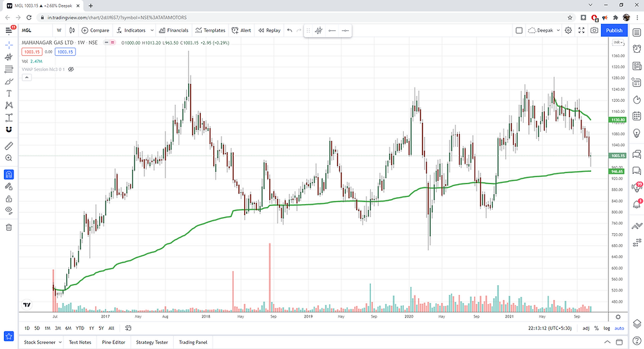Undo the last chart action
The height and width of the screenshot is (349, 644).
[290, 30]
